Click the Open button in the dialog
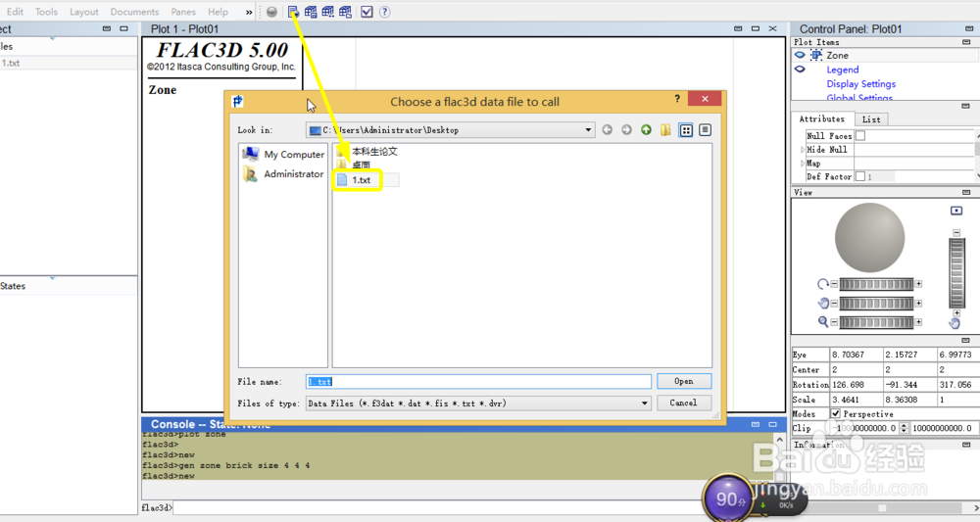 684,382
